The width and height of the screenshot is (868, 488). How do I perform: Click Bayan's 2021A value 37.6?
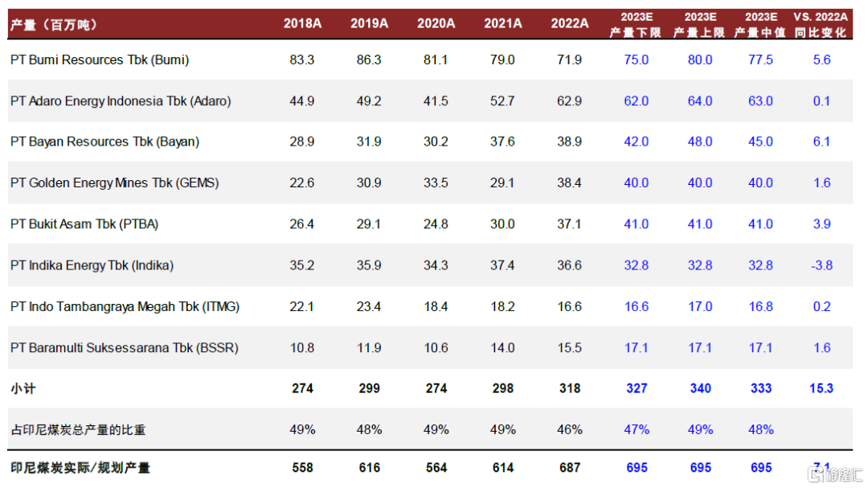(502, 141)
